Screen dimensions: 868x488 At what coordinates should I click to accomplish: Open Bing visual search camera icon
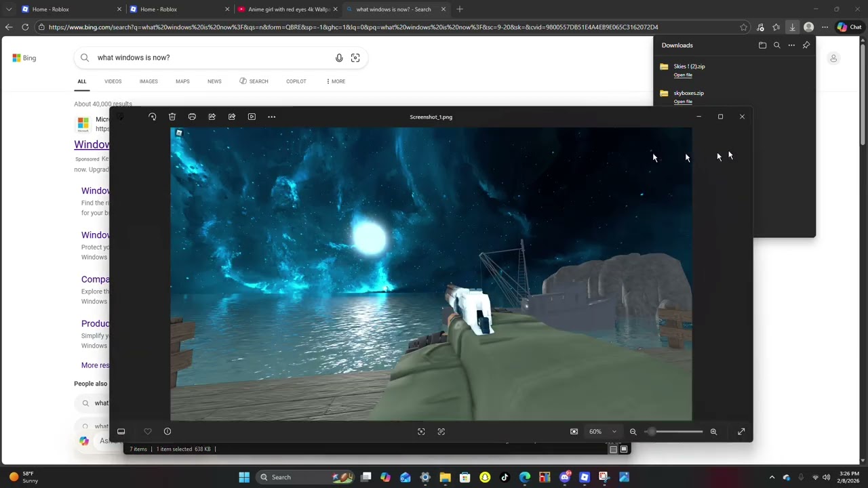pos(355,58)
